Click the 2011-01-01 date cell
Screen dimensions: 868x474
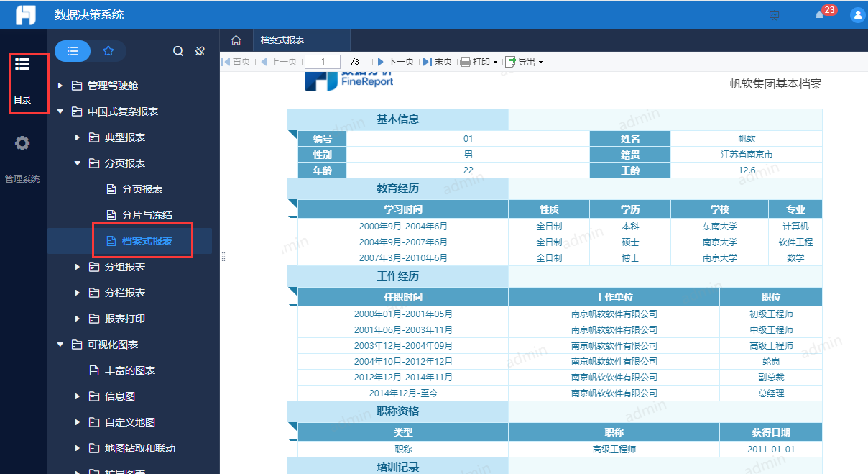pyautogui.click(x=771, y=450)
